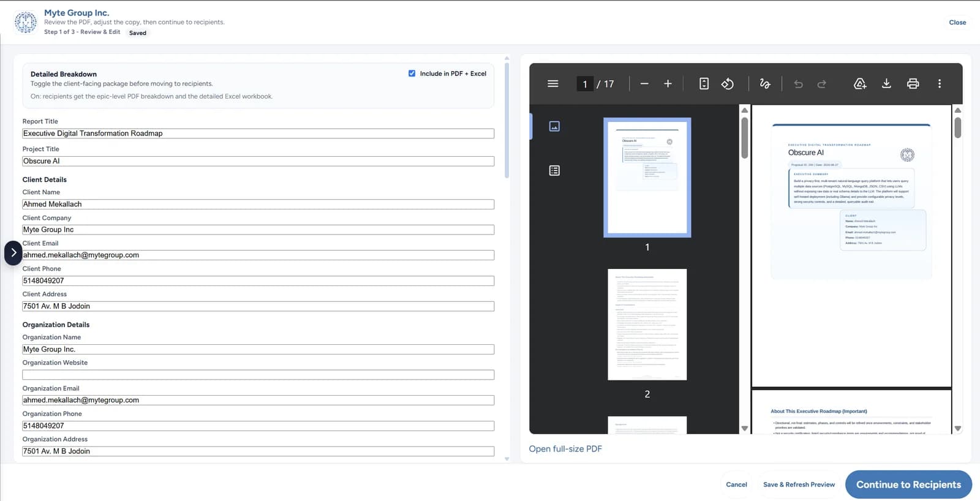
Task: Show the document outline view
Action: (554, 171)
